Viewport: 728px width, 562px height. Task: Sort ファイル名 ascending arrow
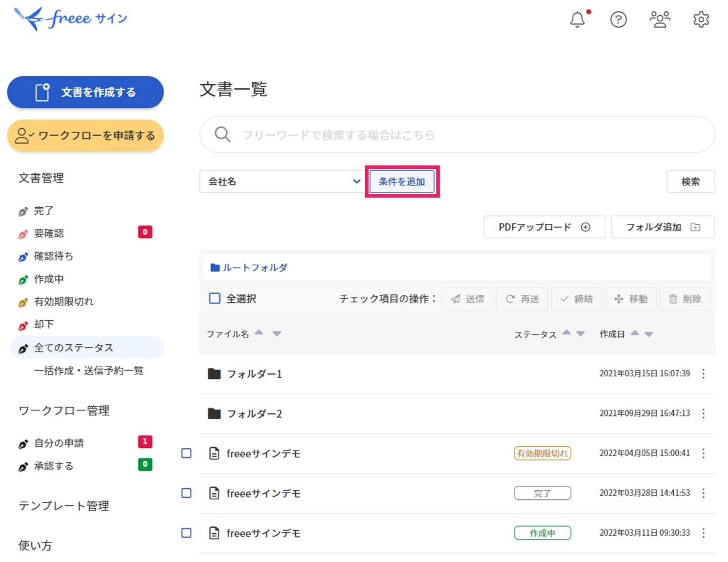click(259, 332)
